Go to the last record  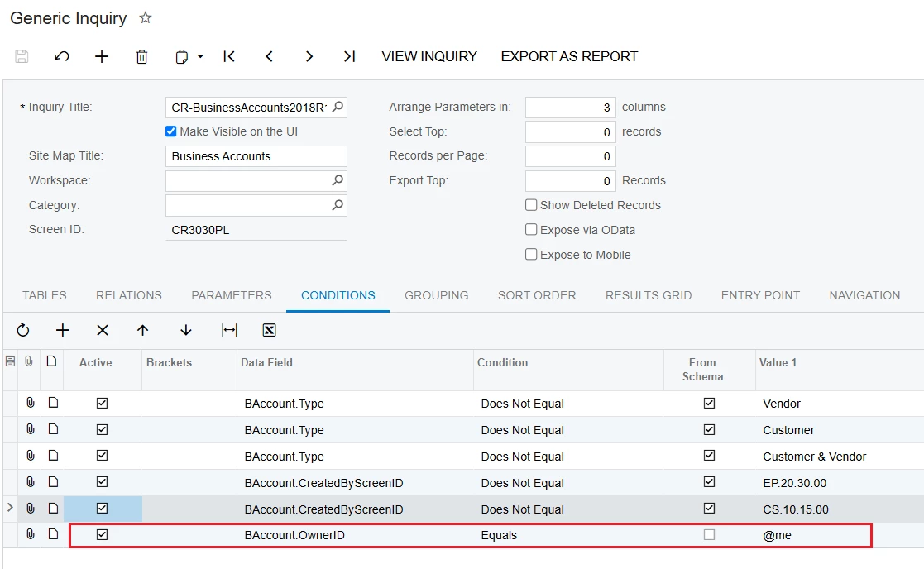click(349, 56)
